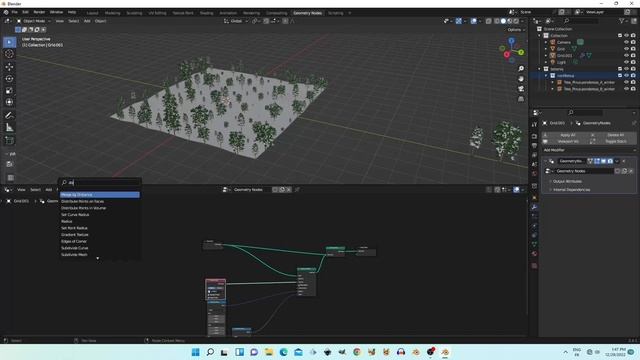Hide the Light object with its eye icon

click(627, 62)
